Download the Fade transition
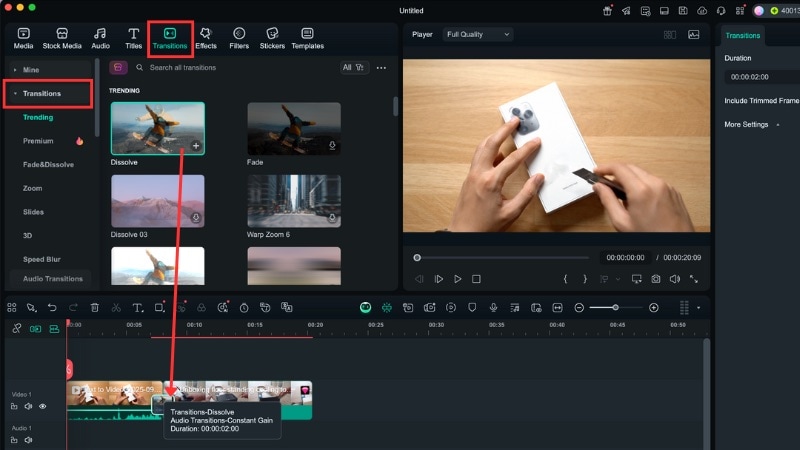Image resolution: width=800 pixels, height=450 pixels. click(x=332, y=146)
